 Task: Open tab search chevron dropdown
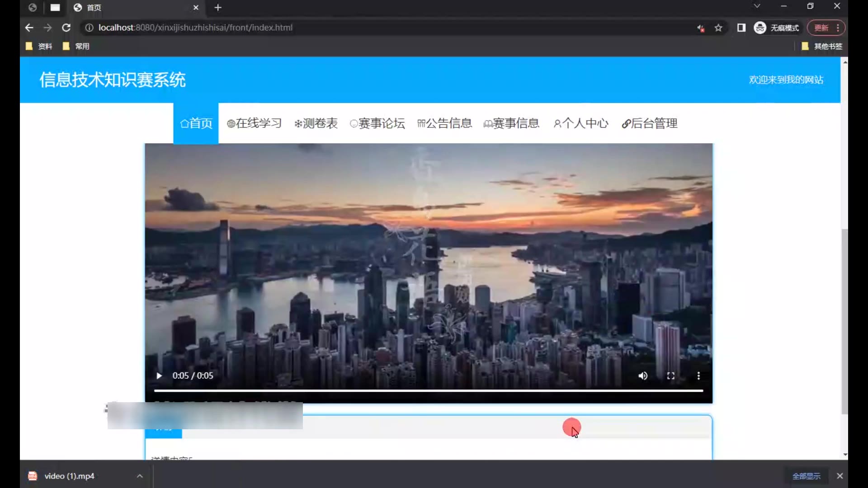click(757, 6)
